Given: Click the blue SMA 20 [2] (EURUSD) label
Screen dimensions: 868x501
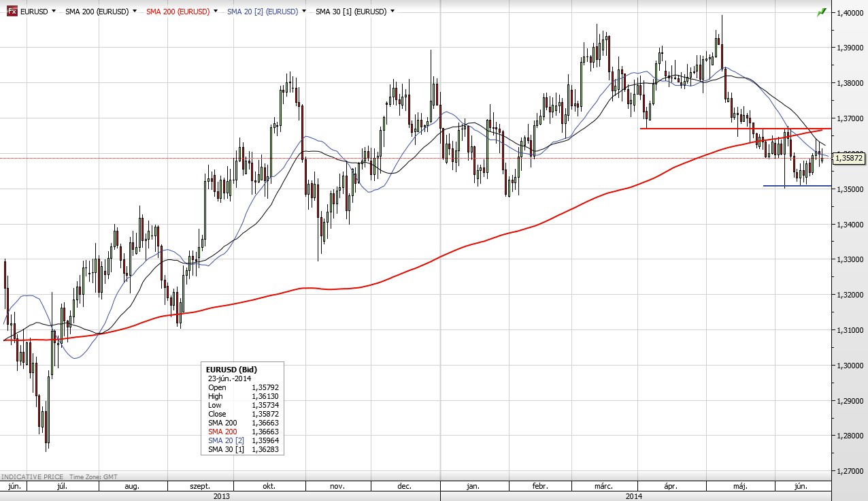Looking at the screenshot, I should [263, 12].
